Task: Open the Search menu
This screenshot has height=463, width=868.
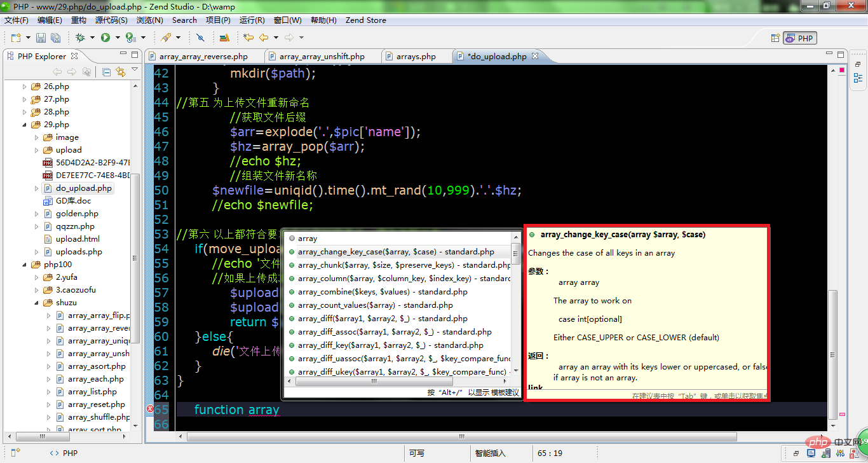Action: tap(184, 20)
